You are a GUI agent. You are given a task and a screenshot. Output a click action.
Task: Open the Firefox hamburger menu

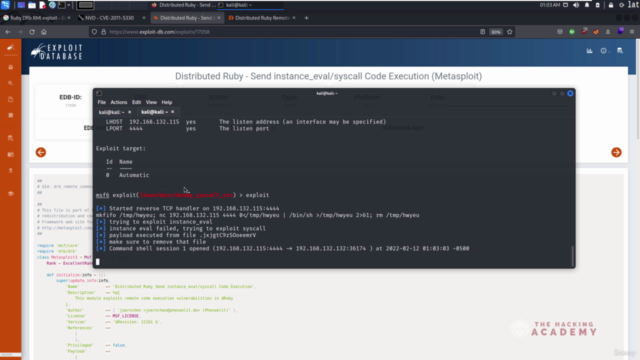(x=632, y=32)
